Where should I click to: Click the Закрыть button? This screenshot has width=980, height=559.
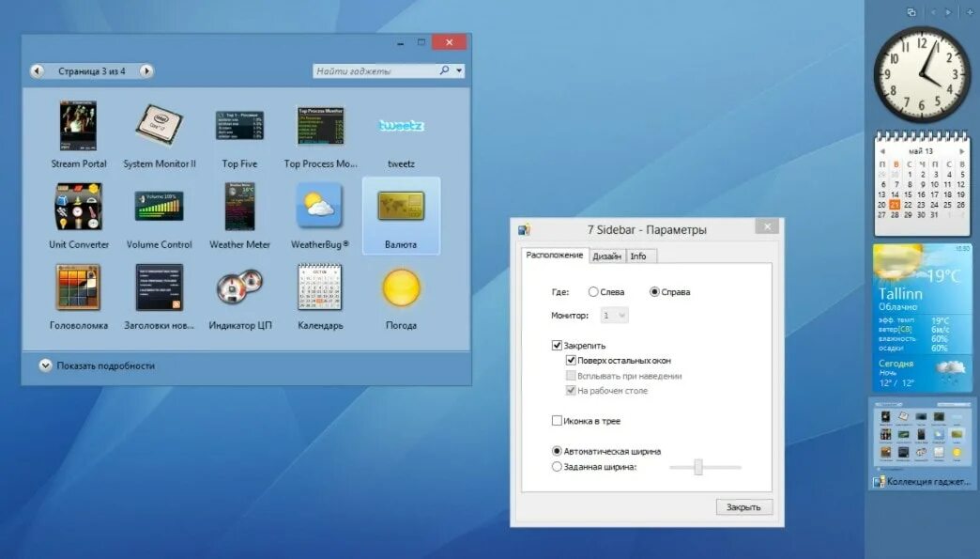[743, 507]
